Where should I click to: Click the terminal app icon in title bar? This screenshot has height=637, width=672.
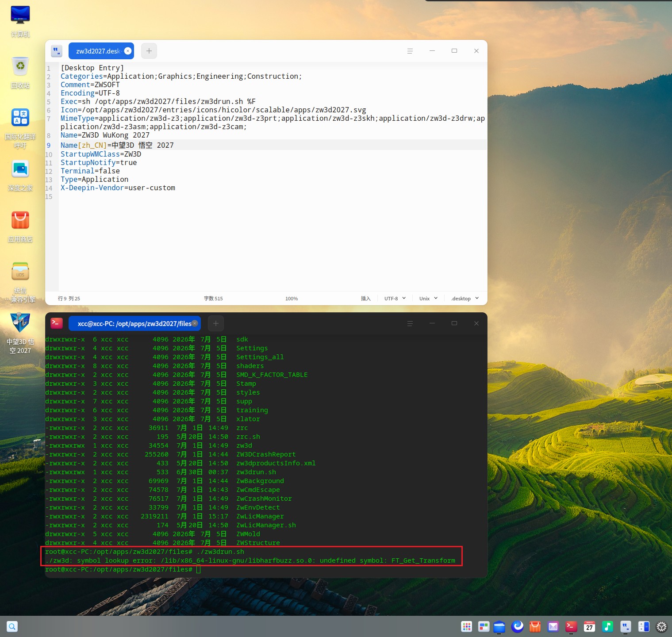[x=57, y=323]
